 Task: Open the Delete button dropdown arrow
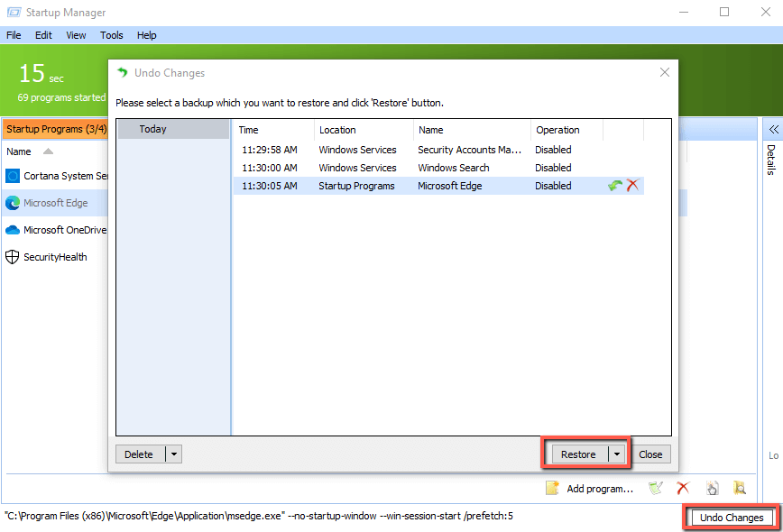pos(174,454)
